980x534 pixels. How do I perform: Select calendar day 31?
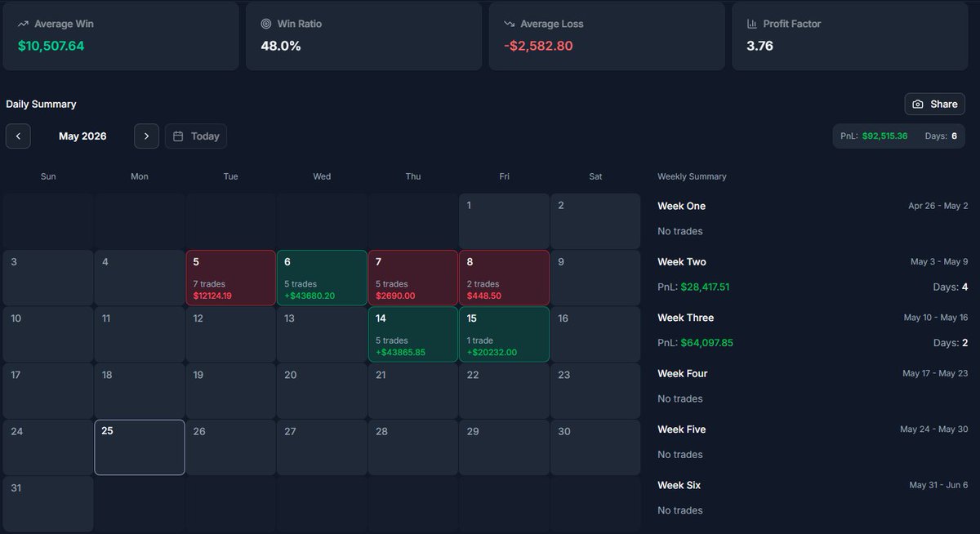click(48, 503)
